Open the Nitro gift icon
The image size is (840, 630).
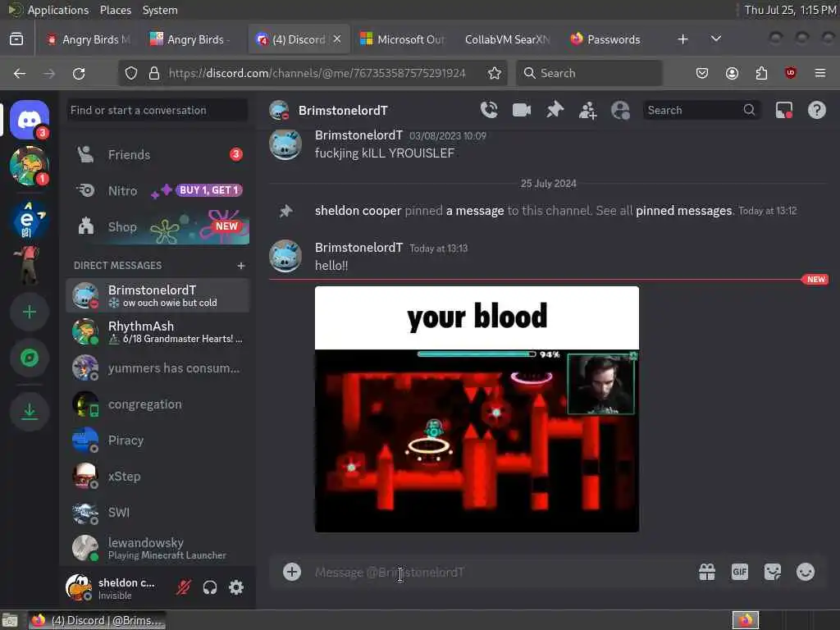click(707, 572)
